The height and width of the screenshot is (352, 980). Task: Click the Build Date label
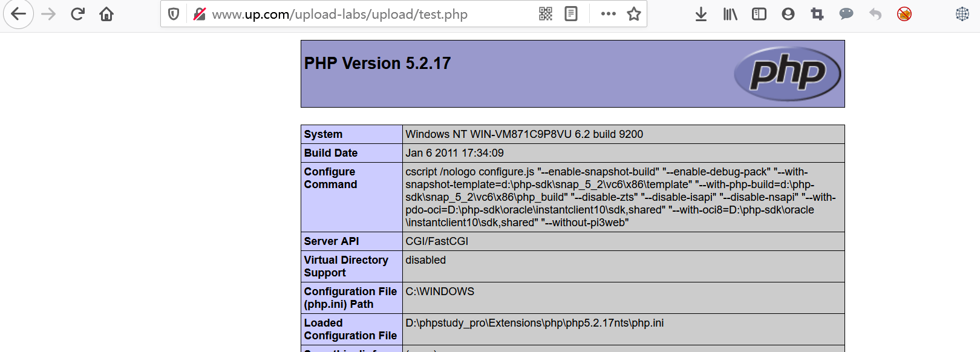[x=331, y=153]
